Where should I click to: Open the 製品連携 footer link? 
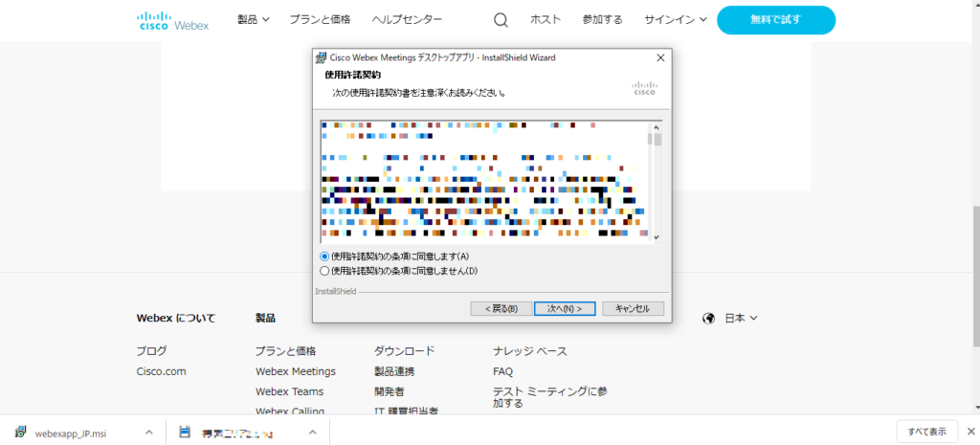pos(393,371)
